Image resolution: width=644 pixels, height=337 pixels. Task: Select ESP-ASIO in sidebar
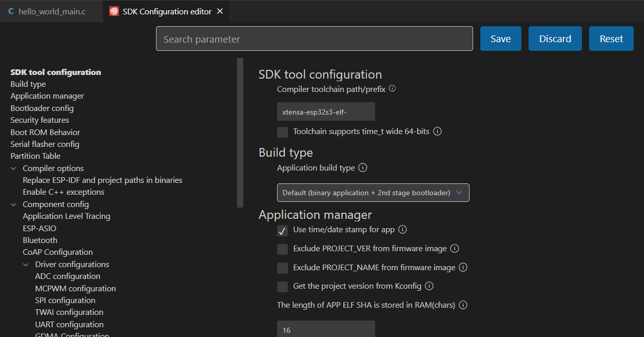40,228
